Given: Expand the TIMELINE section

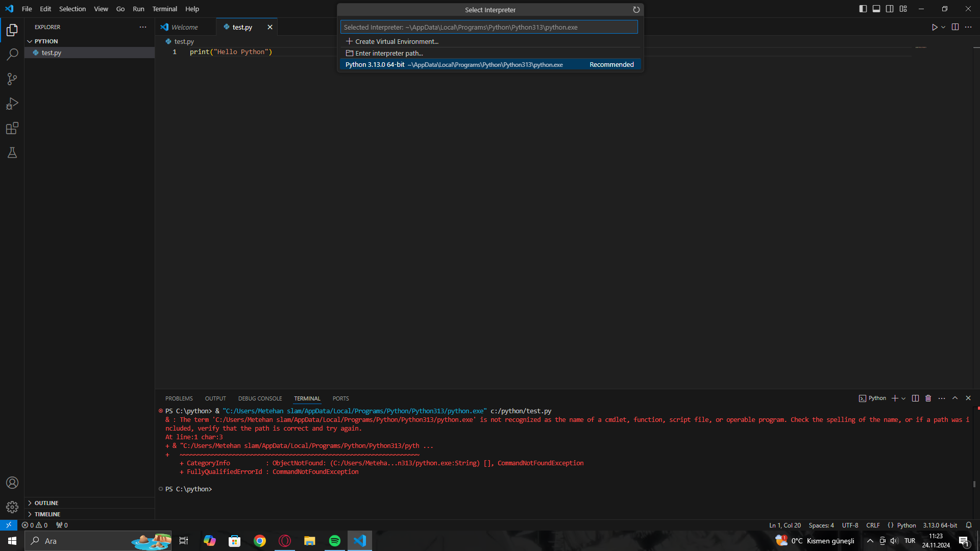Looking at the screenshot, I should (47, 514).
